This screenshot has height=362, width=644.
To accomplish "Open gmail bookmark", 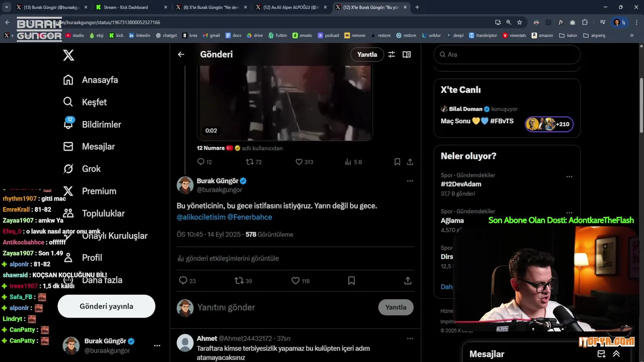I will pos(211,35).
